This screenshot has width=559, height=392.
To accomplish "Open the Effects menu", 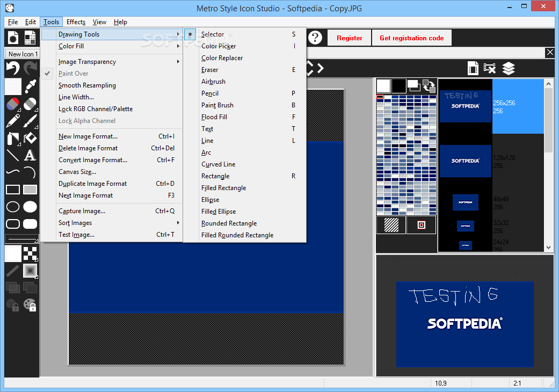I will 76,21.
